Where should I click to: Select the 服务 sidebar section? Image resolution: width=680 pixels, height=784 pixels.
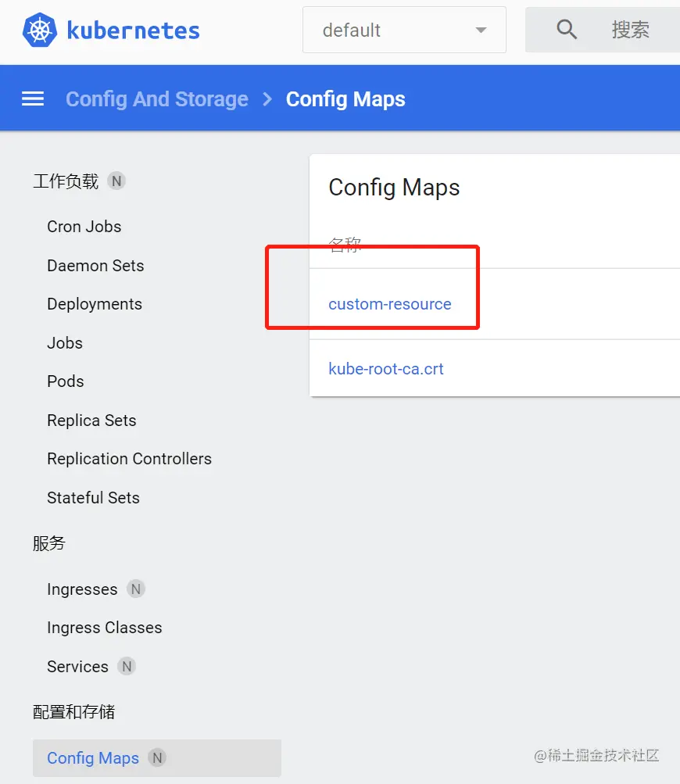[49, 543]
